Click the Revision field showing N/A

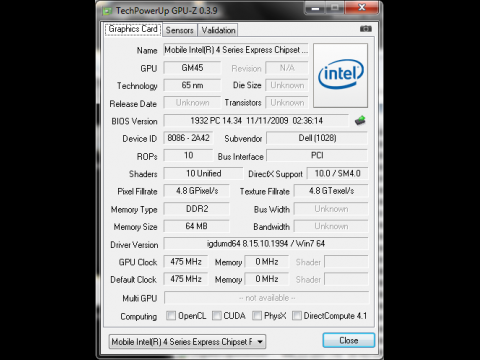[x=287, y=68]
